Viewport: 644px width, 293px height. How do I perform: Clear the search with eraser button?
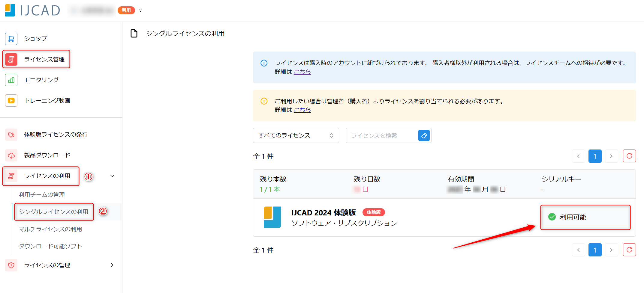point(424,135)
